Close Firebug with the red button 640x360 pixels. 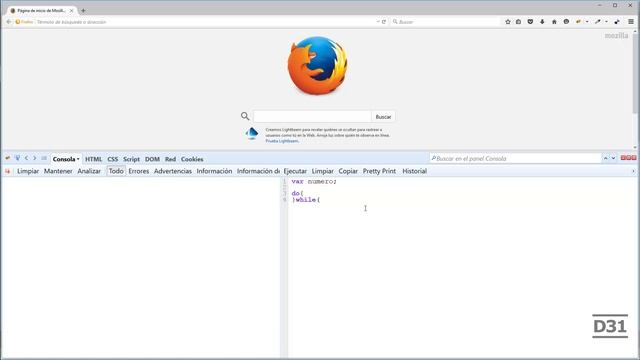click(x=634, y=158)
